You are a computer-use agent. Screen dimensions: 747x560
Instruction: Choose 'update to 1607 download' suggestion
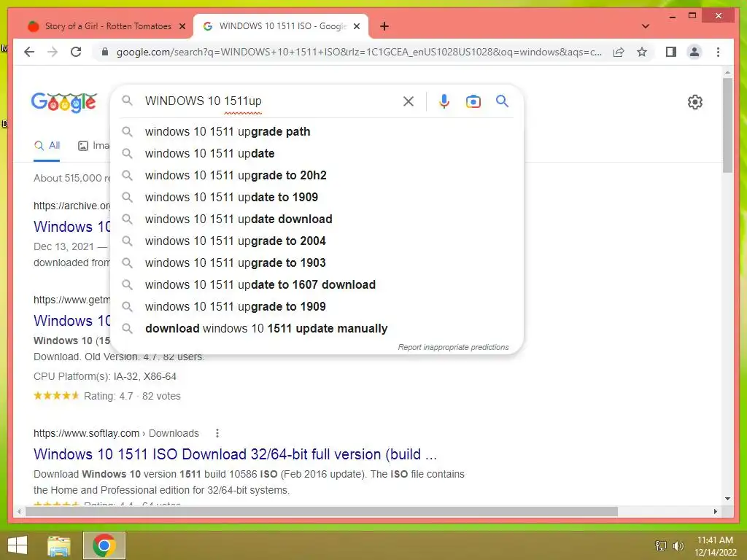(317, 285)
